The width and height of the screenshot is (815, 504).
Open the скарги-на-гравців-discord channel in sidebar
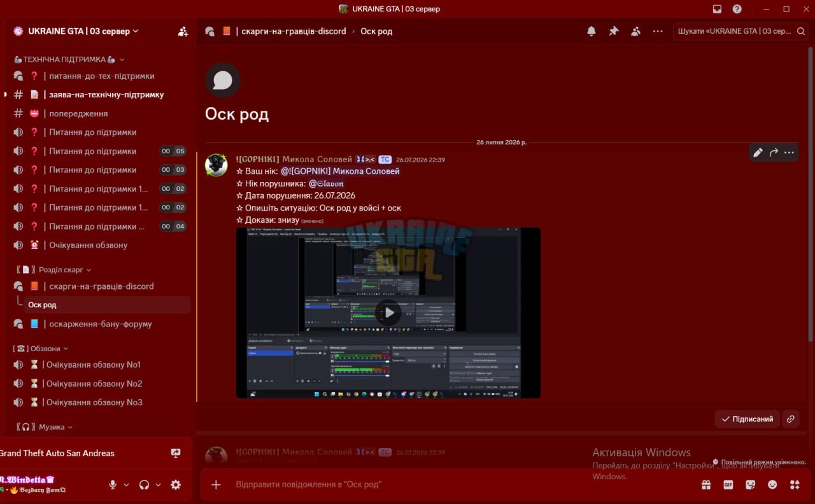(x=98, y=286)
